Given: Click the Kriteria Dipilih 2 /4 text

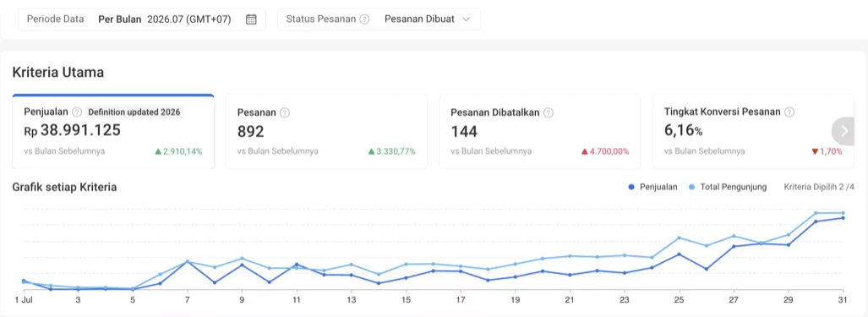Looking at the screenshot, I should [x=819, y=187].
